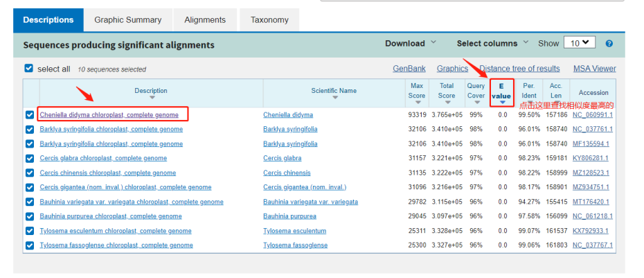The image size is (644, 278).
Task: Sort by the Total Score column arrow
Action: [x=446, y=103]
